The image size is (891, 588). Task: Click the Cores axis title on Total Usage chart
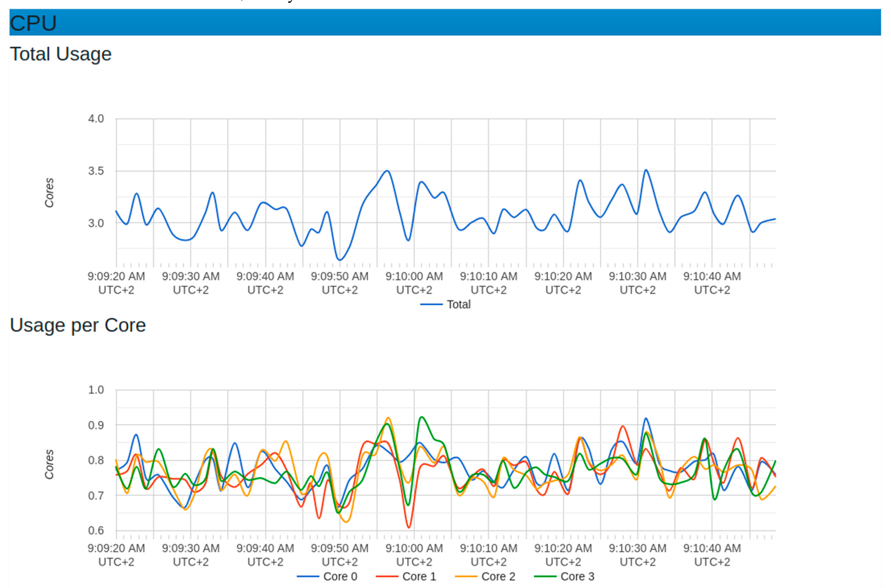pyautogui.click(x=50, y=193)
